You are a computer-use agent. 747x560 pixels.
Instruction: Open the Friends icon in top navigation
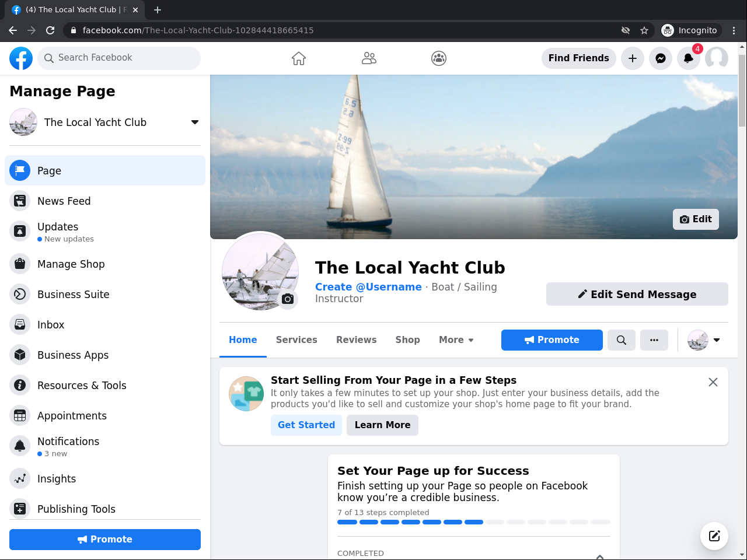369,58
